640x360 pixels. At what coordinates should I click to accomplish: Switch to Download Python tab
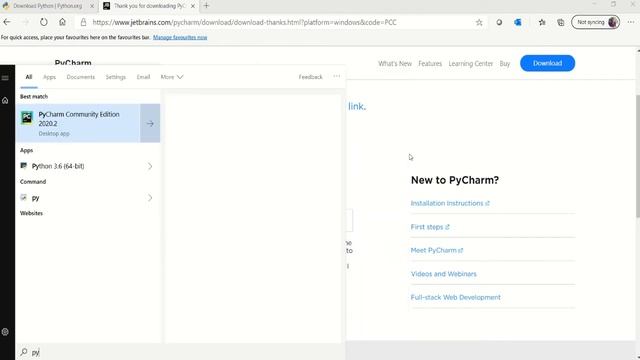pos(48,6)
